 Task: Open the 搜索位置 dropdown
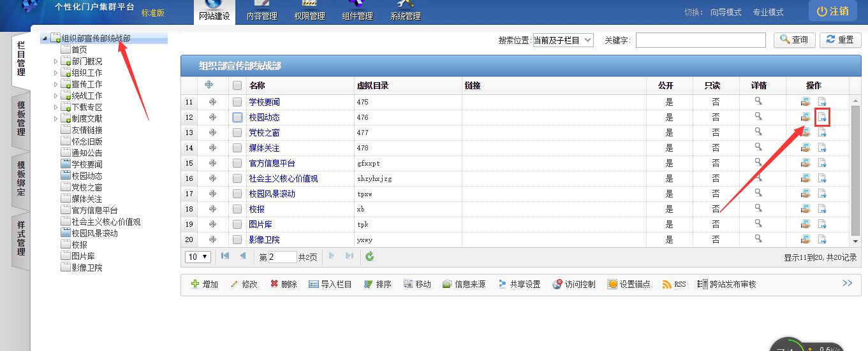tap(563, 40)
